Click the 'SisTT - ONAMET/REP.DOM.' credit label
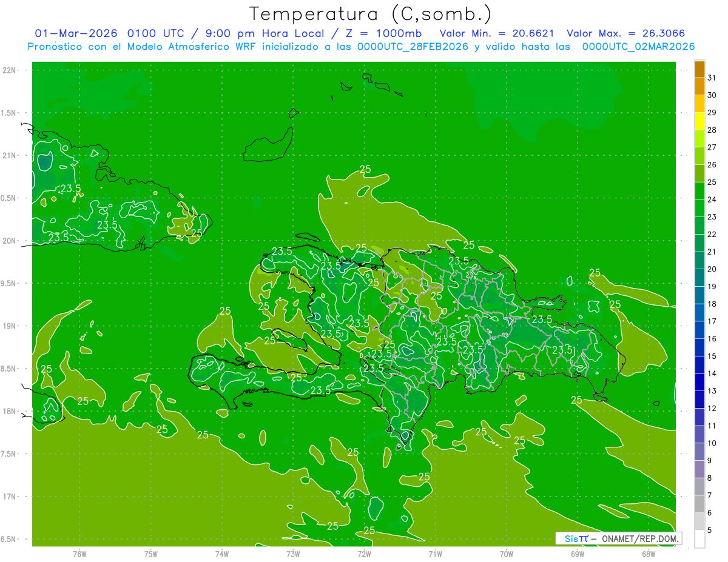Image resolution: width=728 pixels, height=562 pixels. coord(618,538)
